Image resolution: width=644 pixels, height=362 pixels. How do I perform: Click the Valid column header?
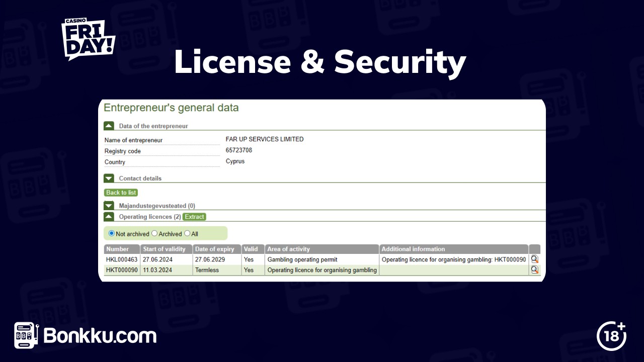[253, 249]
